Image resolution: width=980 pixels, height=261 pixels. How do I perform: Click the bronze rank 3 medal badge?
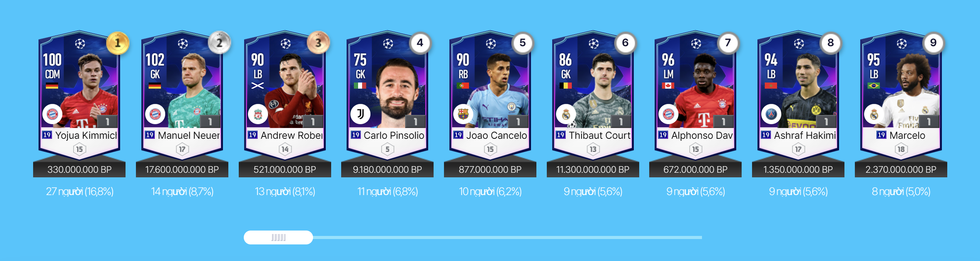click(x=318, y=43)
